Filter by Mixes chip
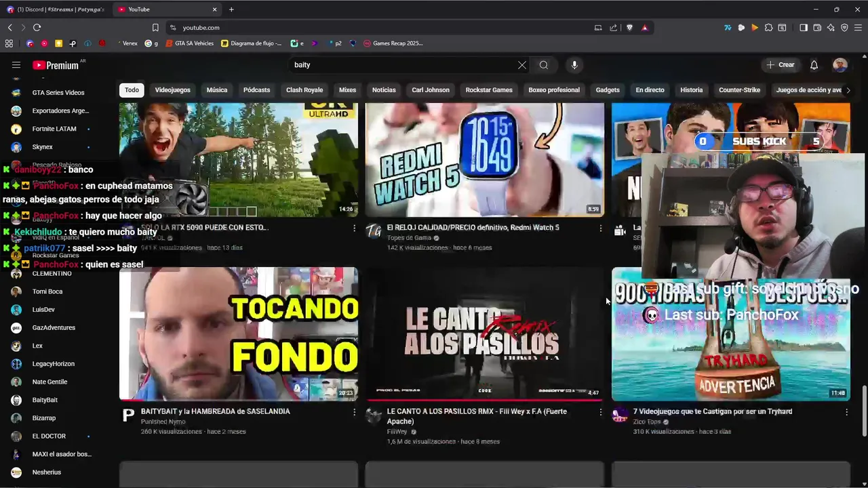 pyautogui.click(x=347, y=90)
